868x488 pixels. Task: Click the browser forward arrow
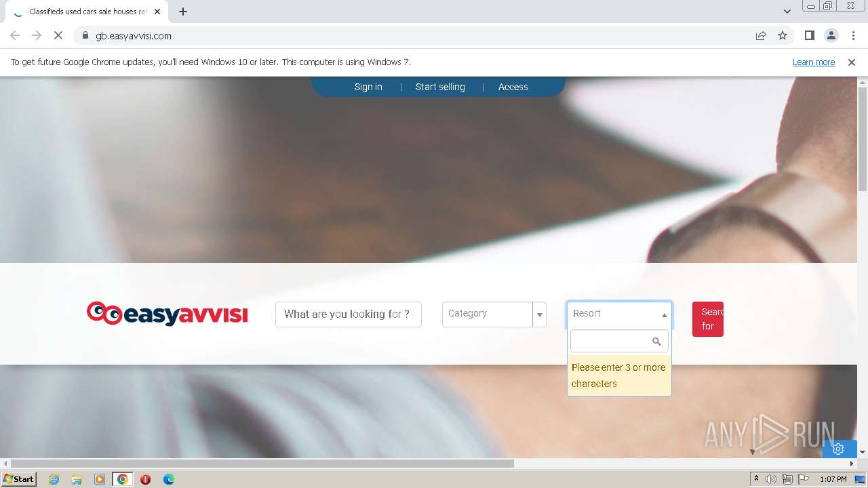[x=37, y=35]
